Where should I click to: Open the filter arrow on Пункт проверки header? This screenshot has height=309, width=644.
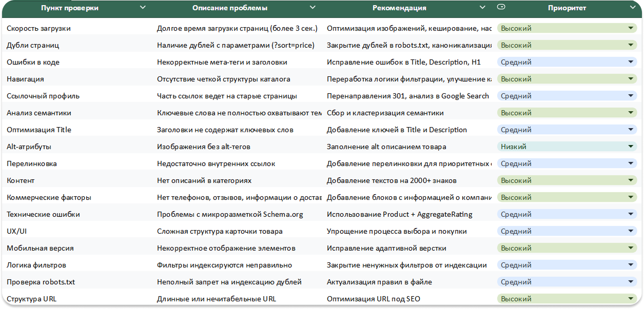point(143,7)
